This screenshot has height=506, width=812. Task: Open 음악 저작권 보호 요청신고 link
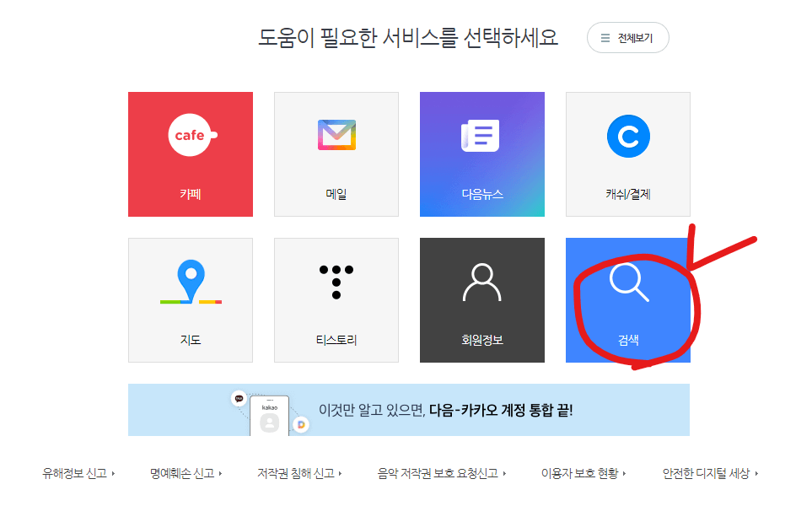442,473
